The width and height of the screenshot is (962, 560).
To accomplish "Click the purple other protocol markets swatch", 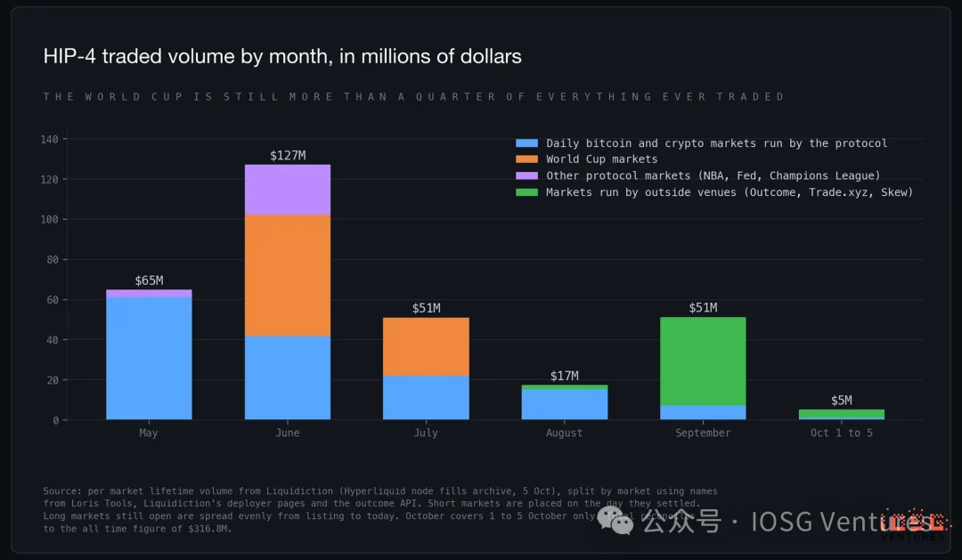I will click(526, 175).
